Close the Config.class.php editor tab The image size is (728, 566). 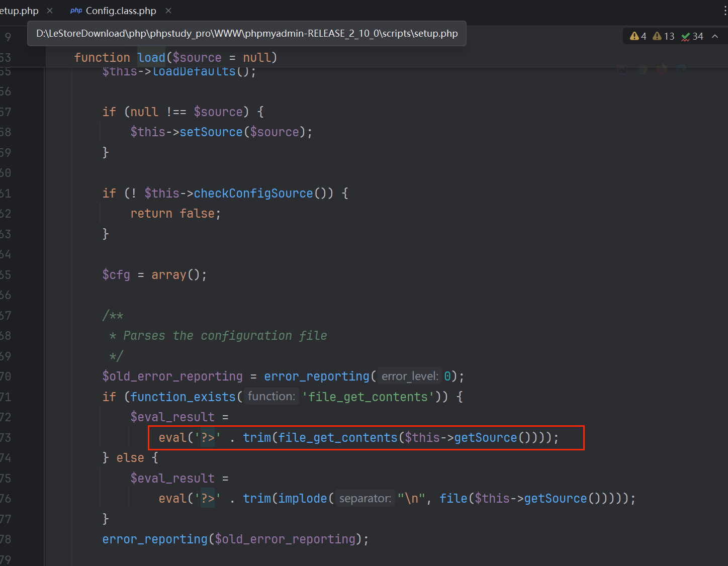tap(168, 11)
